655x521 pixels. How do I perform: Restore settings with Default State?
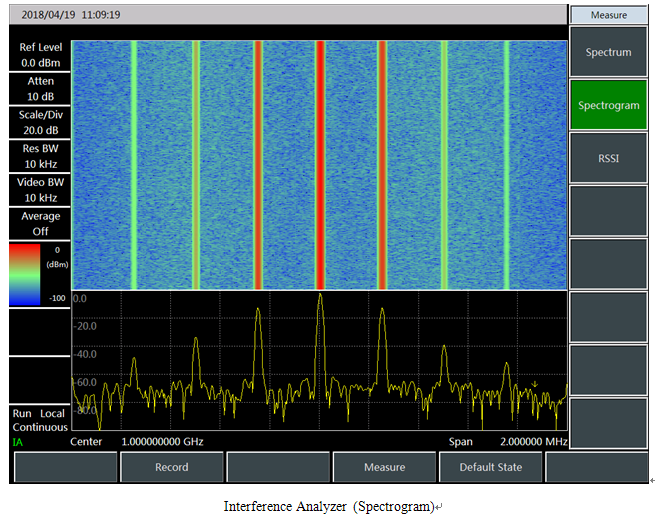[491, 467]
